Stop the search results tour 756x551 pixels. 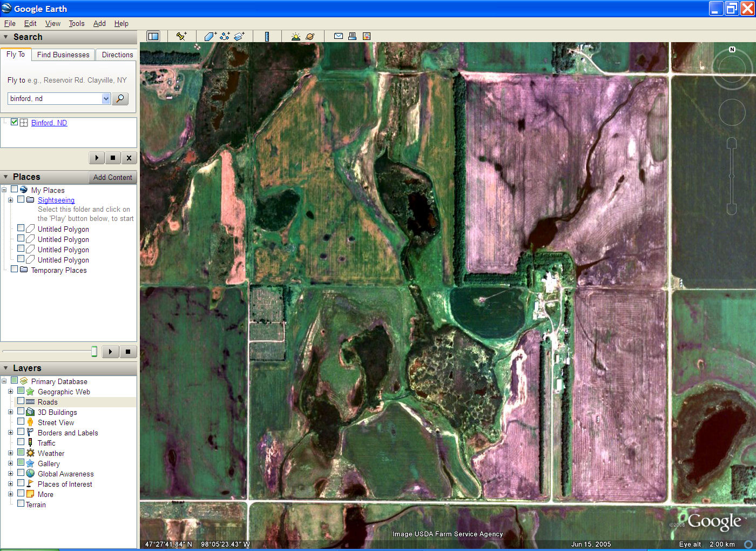click(113, 158)
